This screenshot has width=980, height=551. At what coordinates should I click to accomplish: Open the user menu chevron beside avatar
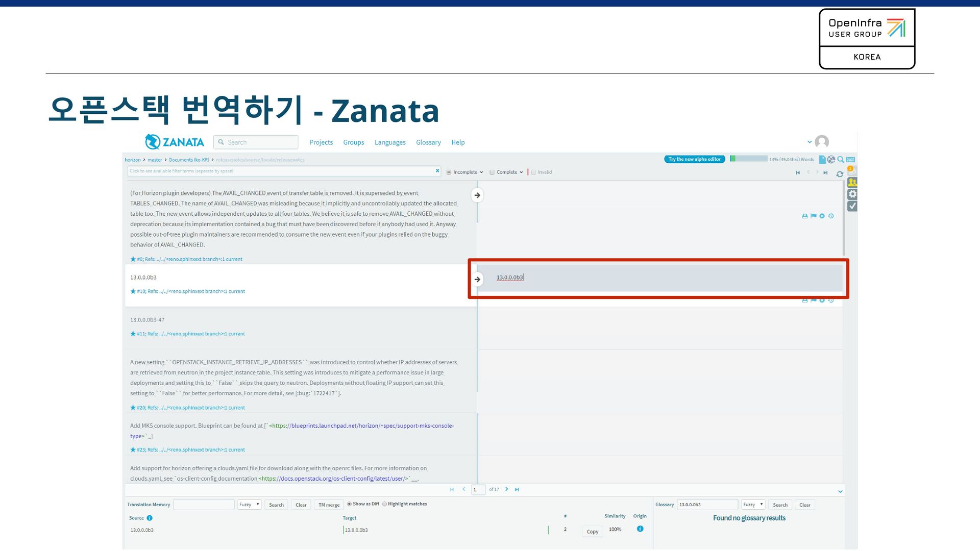[x=810, y=142]
